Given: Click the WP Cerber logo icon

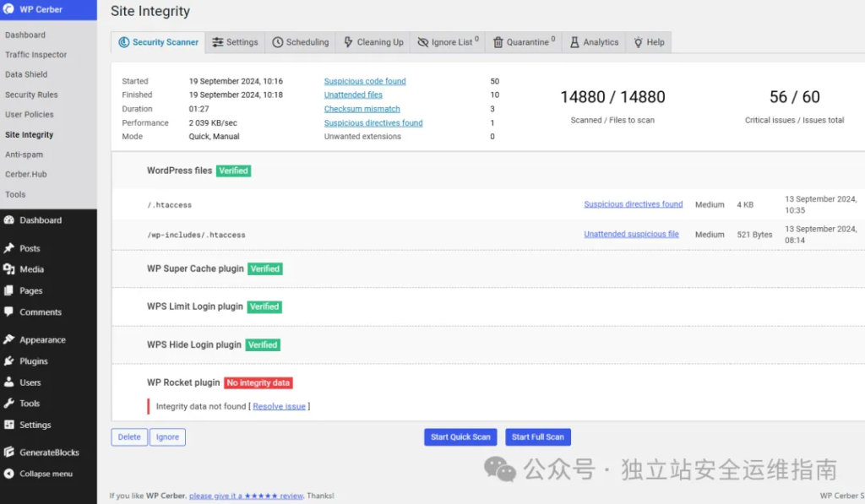Looking at the screenshot, I should [8, 9].
